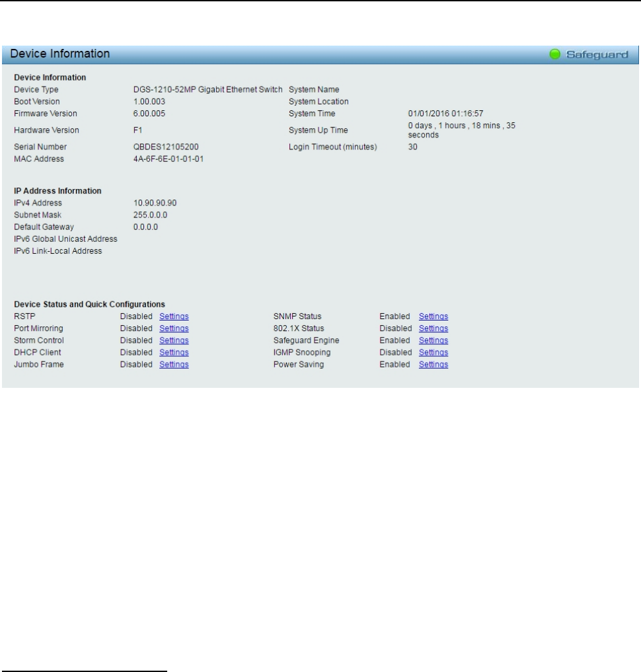Click the IGMP Snooping Disabled value
641x672 pixels.
tap(395, 352)
